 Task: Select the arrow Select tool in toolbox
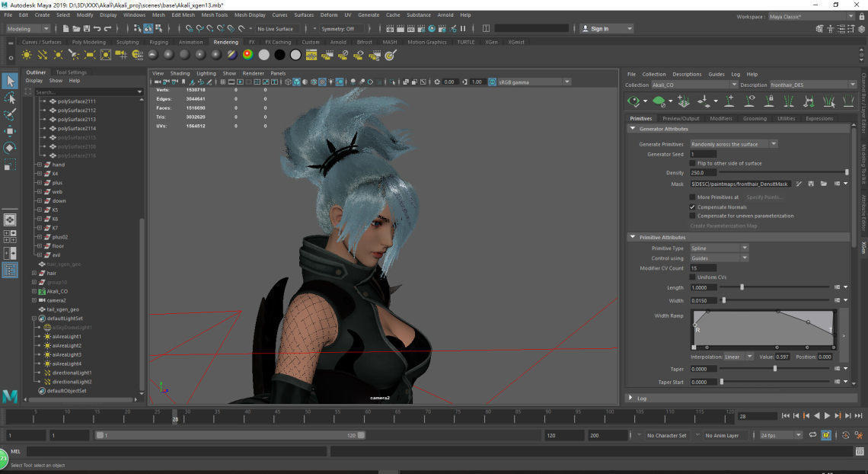[9, 82]
